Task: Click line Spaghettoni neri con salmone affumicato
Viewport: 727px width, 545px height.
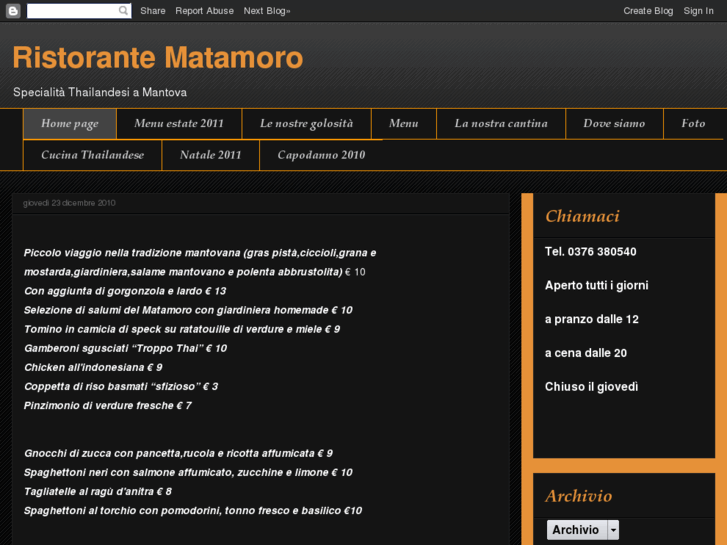Action: pos(188,472)
